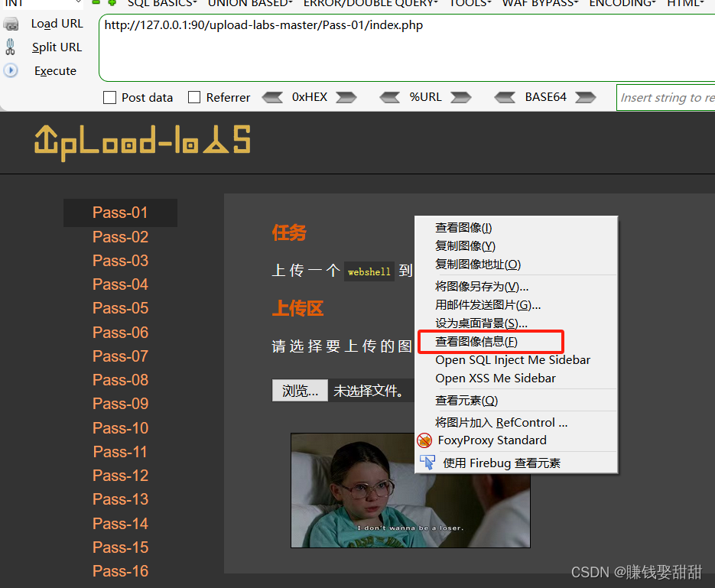Click the FoxyProxy Standard icon
The image size is (715, 588).
click(424, 440)
